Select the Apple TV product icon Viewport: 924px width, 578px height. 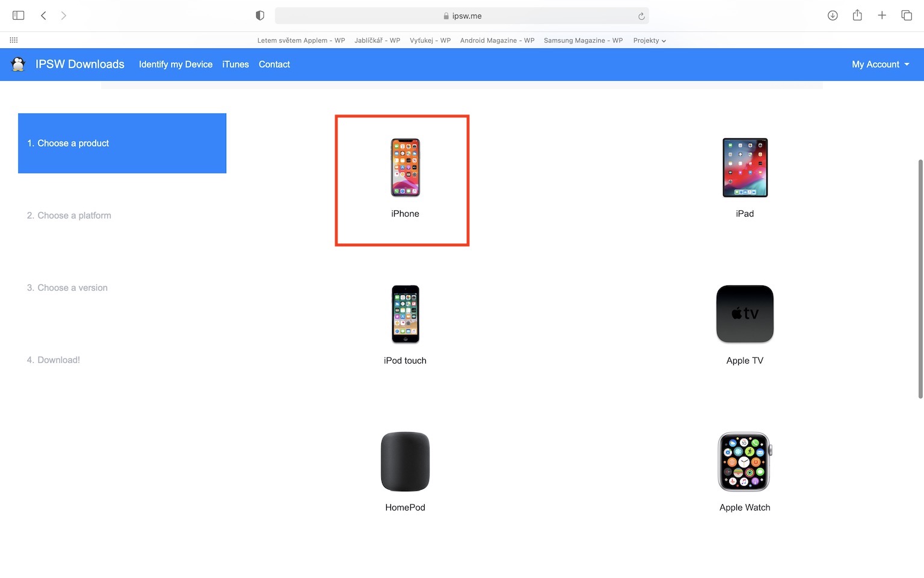click(x=745, y=314)
